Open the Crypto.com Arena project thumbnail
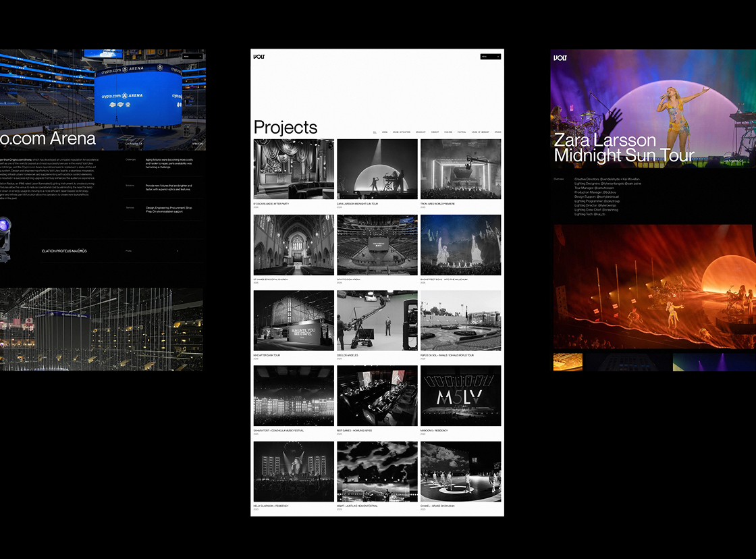756x559 pixels. [x=377, y=245]
